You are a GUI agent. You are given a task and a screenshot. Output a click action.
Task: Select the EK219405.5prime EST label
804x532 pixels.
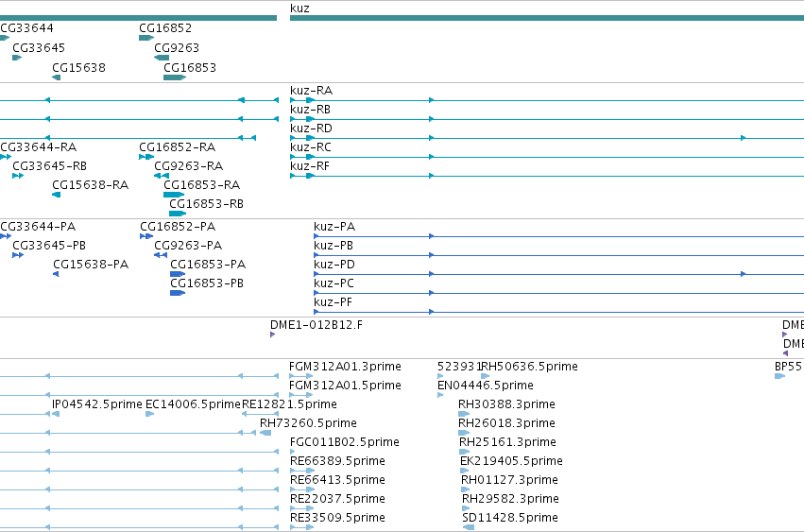tap(511, 462)
